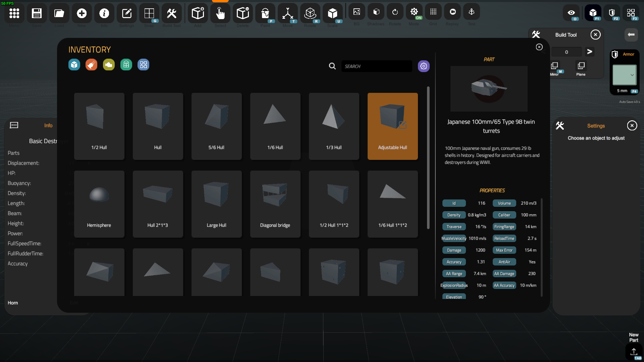
Task: Open the Snap grid tool
Action: pos(149,13)
